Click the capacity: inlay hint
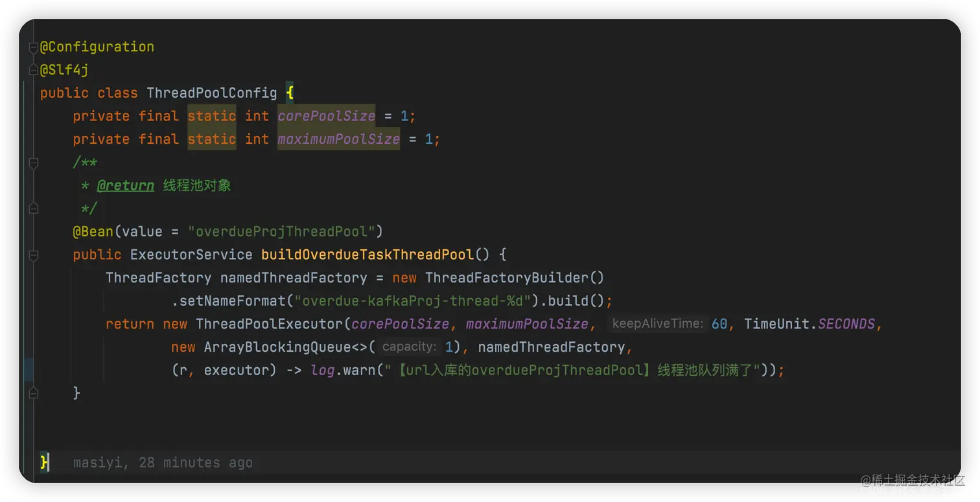The image size is (980, 502). 410,347
